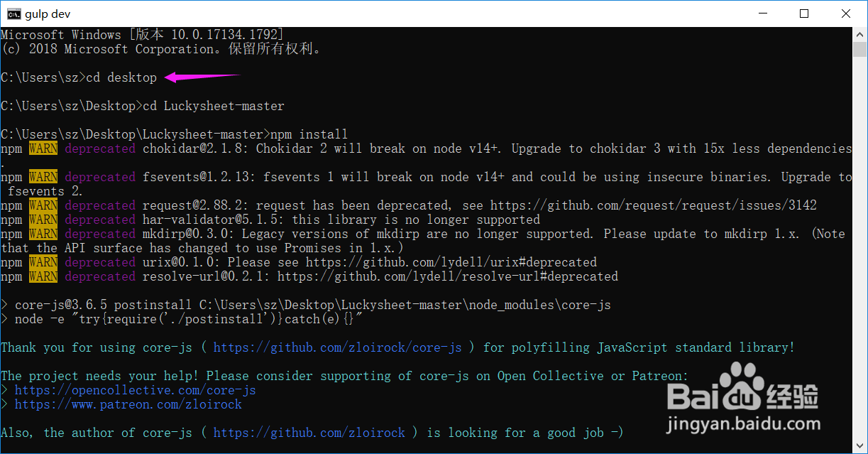Open the github.com/zloirock/core-js link
The height and width of the screenshot is (454, 868).
pyautogui.click(x=338, y=347)
